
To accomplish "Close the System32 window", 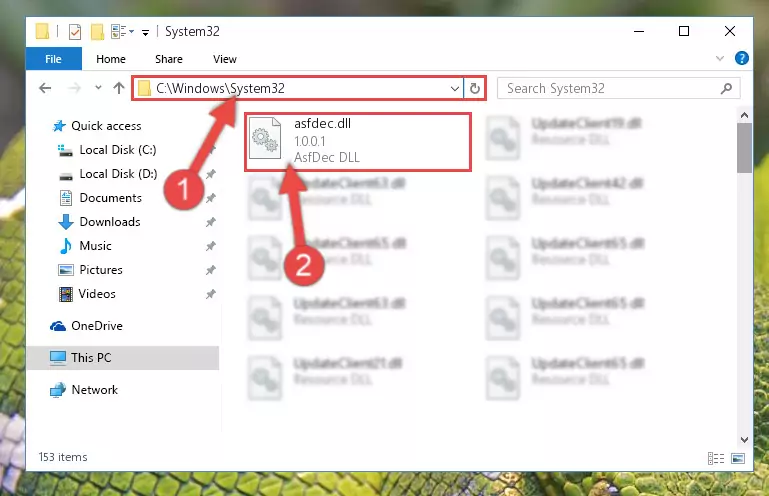I will [x=729, y=31].
